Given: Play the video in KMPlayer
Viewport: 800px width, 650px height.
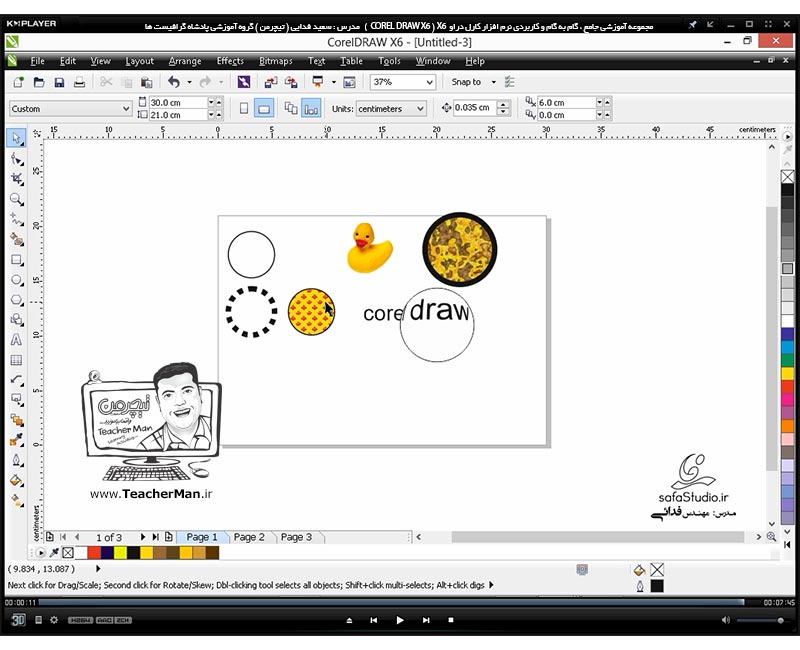Looking at the screenshot, I should tap(400, 620).
